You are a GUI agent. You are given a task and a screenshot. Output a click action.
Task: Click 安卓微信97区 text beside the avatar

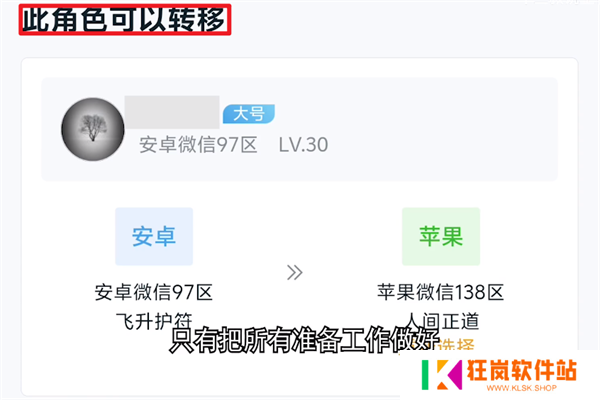click(x=198, y=145)
